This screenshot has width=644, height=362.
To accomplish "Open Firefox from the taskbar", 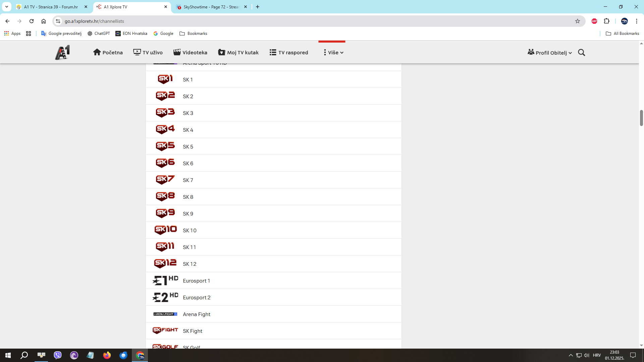I will coord(107,355).
